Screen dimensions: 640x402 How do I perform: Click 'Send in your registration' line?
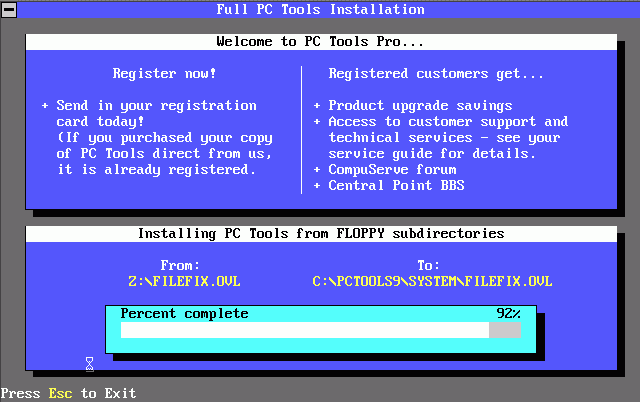tap(156, 106)
